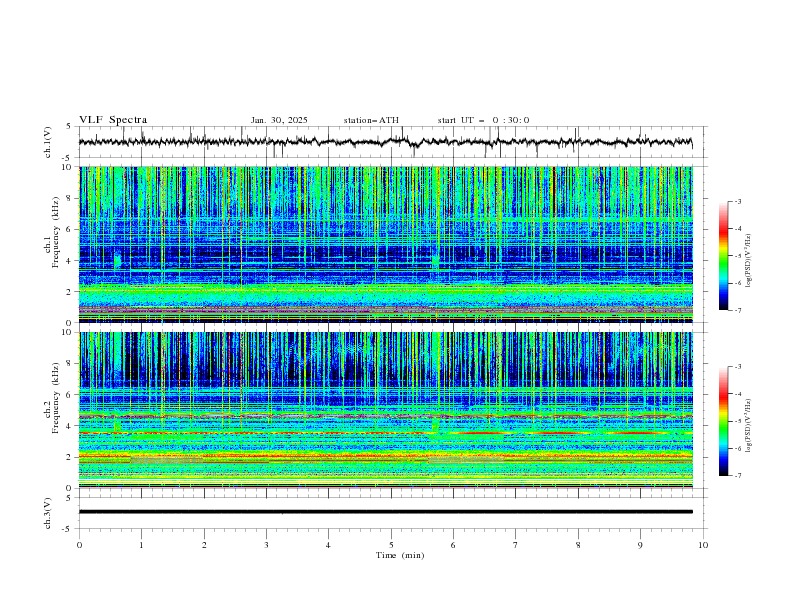Click the "2" tick on Time axis
Image resolution: width=792 pixels, height=612 pixels.
click(x=204, y=545)
